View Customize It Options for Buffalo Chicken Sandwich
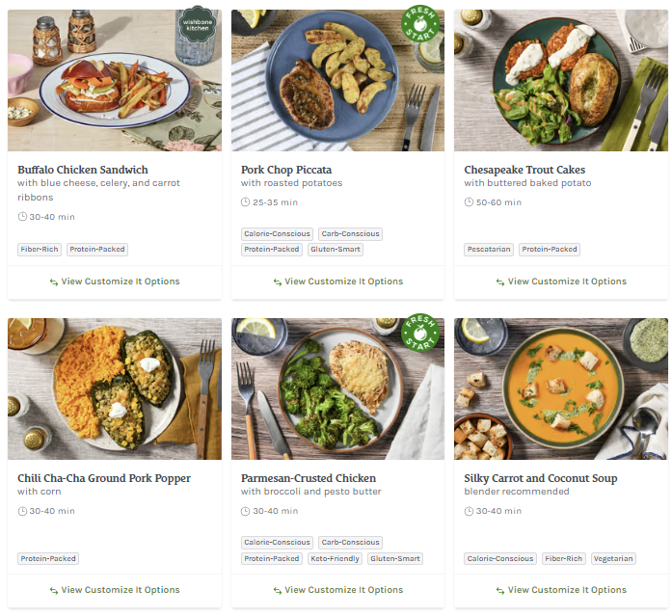672x616 pixels. [x=115, y=281]
